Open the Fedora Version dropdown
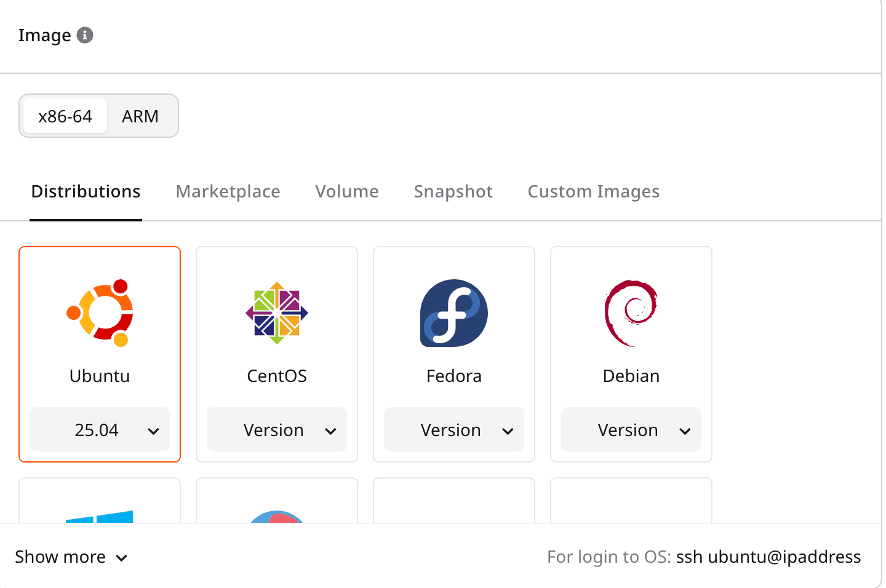886x588 pixels. (454, 430)
